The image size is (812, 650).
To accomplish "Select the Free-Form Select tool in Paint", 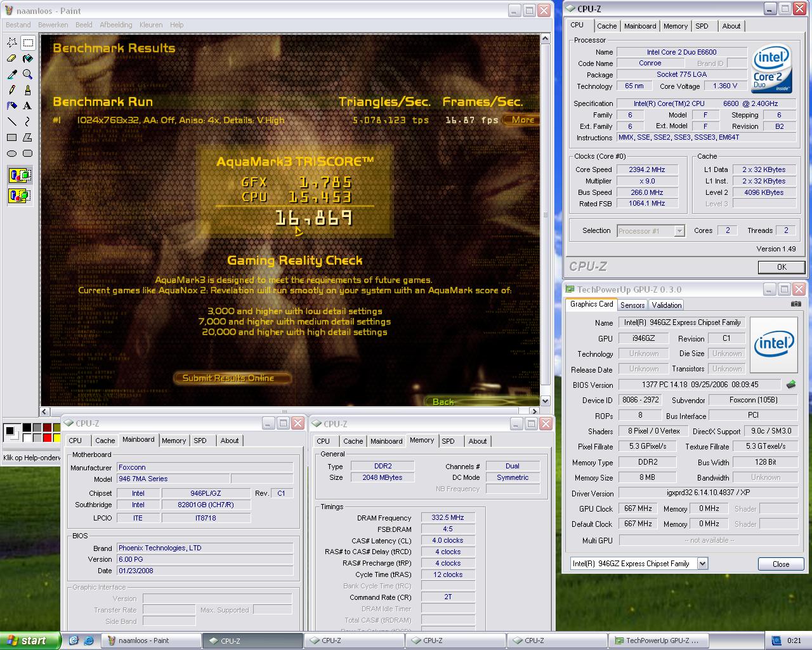I will pyautogui.click(x=12, y=43).
